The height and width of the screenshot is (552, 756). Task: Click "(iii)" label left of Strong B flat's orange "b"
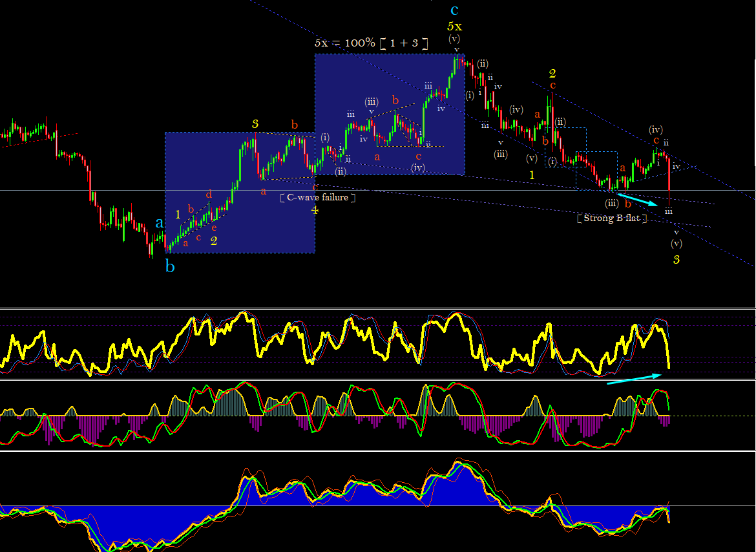pos(612,204)
